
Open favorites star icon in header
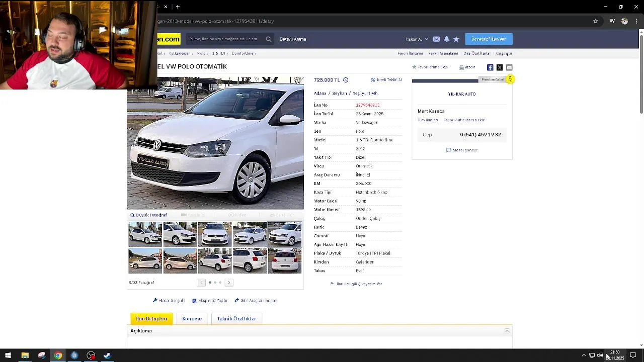(x=456, y=39)
